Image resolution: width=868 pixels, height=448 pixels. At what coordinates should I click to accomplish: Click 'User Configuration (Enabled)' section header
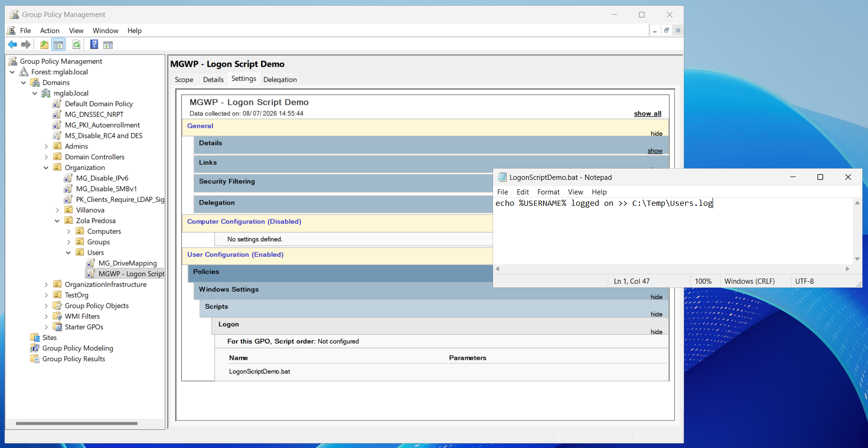[235, 254]
